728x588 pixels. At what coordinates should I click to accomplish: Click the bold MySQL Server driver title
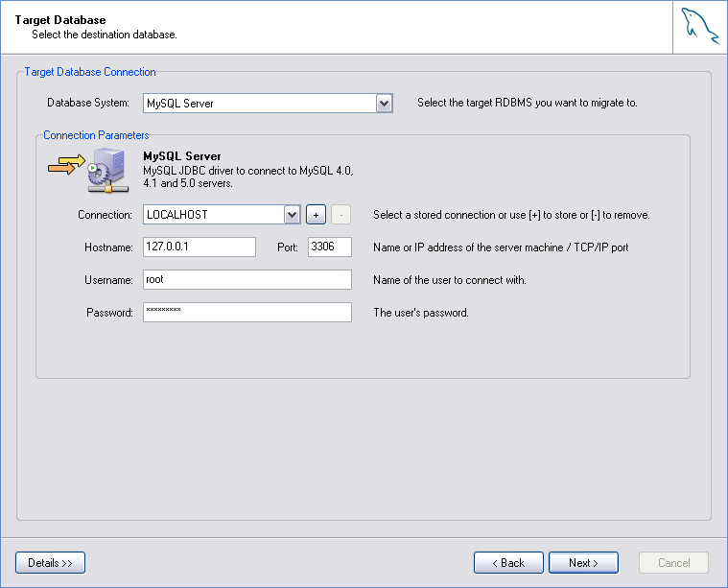tap(182, 156)
